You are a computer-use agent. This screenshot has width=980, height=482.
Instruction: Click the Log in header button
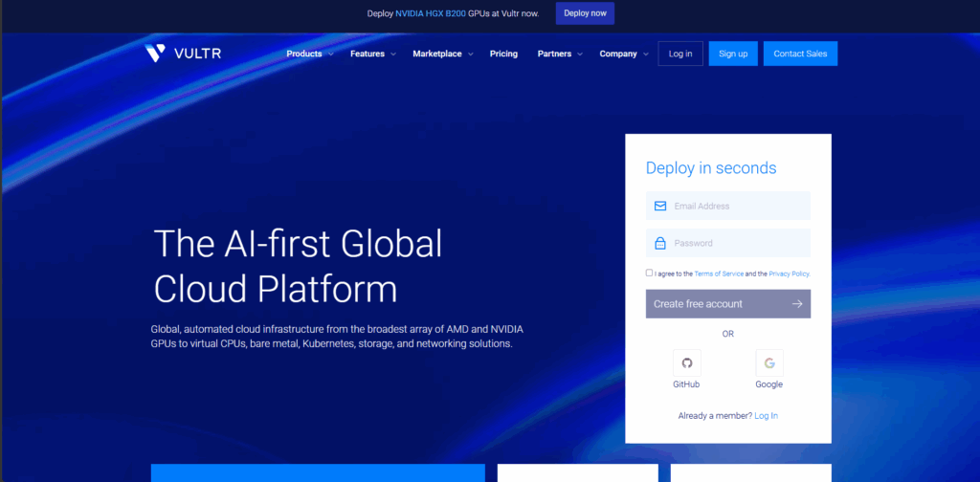tap(680, 54)
